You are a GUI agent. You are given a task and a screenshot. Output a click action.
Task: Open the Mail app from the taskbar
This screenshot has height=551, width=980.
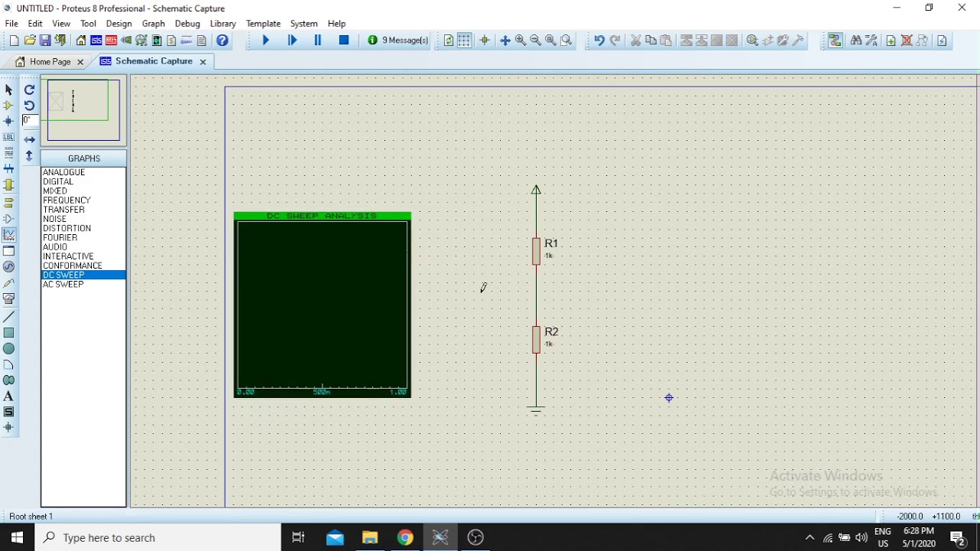(x=335, y=537)
